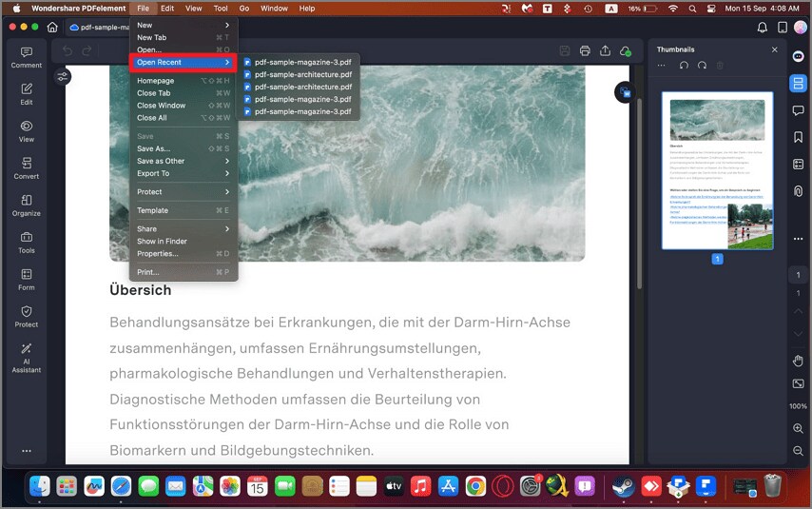Image resolution: width=812 pixels, height=509 pixels.
Task: Choose Print... from File menu
Action: (x=184, y=272)
